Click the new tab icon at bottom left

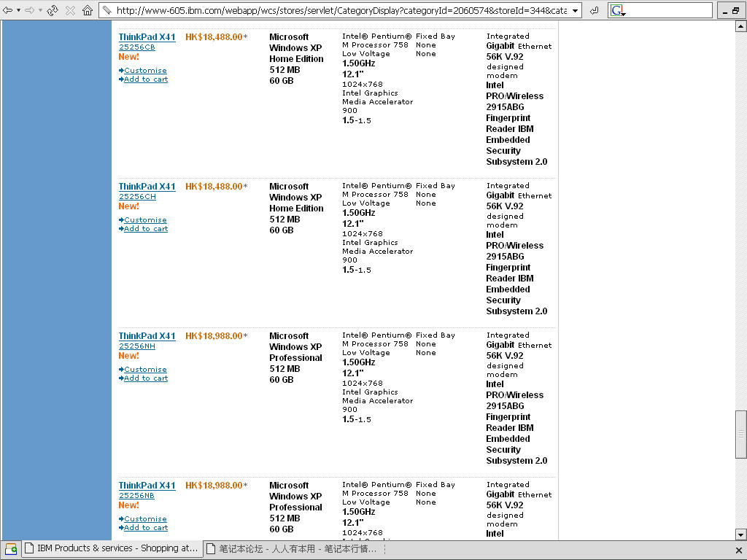[x=10, y=549]
